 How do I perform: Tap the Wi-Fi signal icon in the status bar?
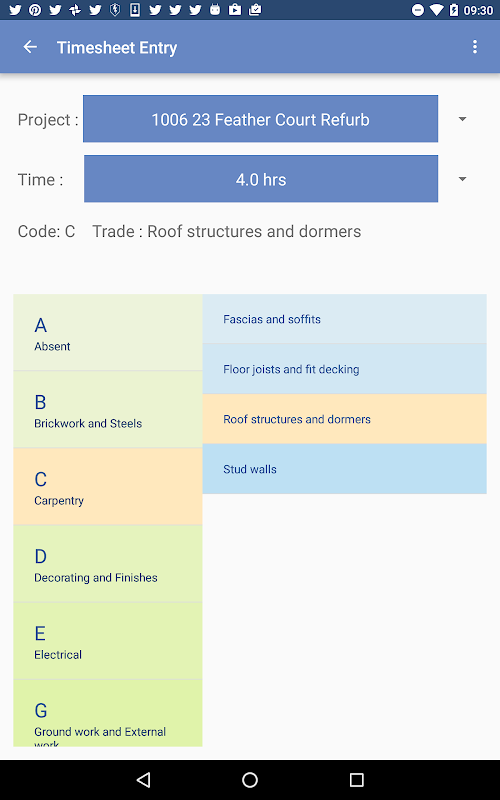[436, 10]
